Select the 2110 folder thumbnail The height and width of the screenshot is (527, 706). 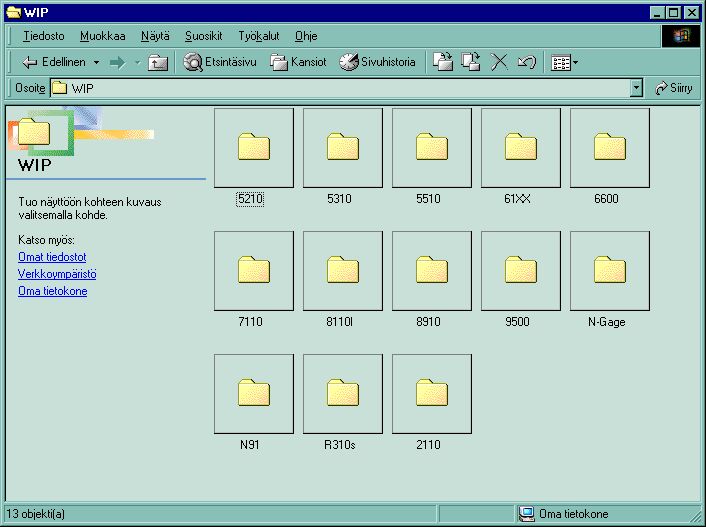click(432, 394)
